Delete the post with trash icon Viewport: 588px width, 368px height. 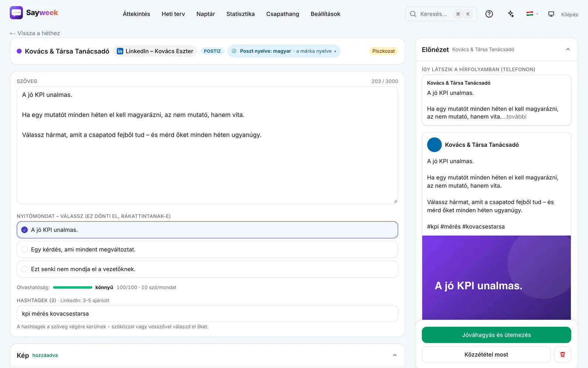563,354
